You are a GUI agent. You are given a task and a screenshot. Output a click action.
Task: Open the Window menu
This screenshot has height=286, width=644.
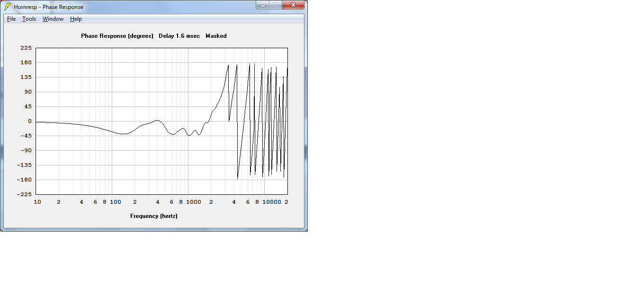coord(53,19)
